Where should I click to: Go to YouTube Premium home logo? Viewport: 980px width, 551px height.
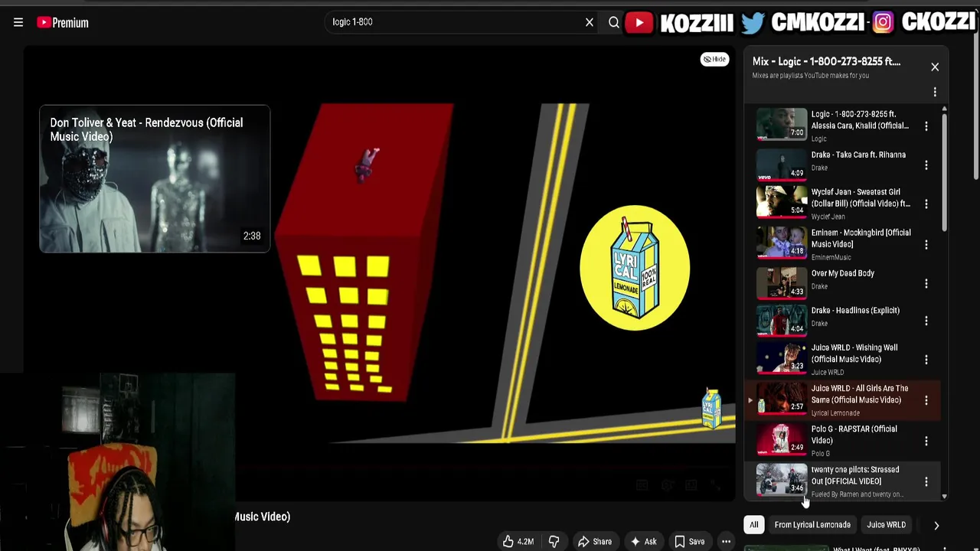63,23
